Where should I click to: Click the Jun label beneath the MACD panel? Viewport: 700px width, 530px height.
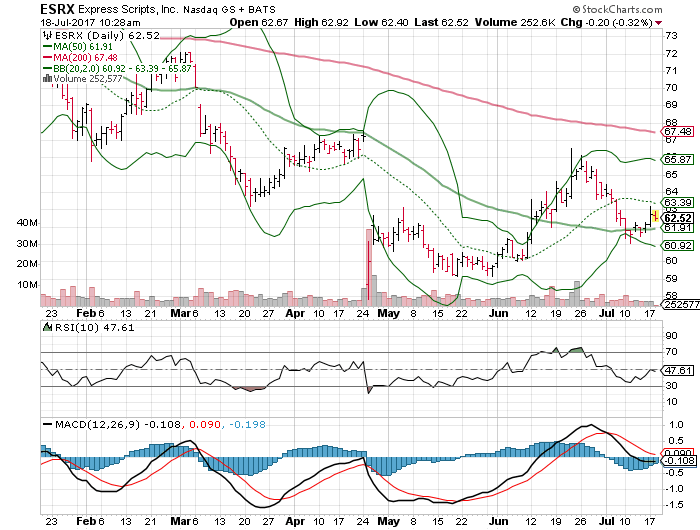pos(498,521)
